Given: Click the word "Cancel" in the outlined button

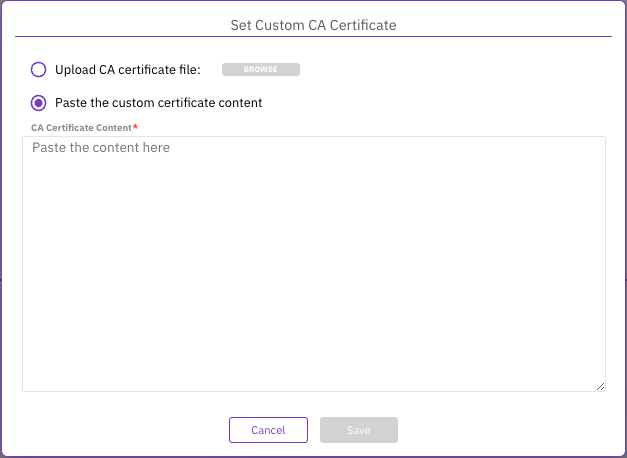Looking at the screenshot, I should click(x=268, y=430).
